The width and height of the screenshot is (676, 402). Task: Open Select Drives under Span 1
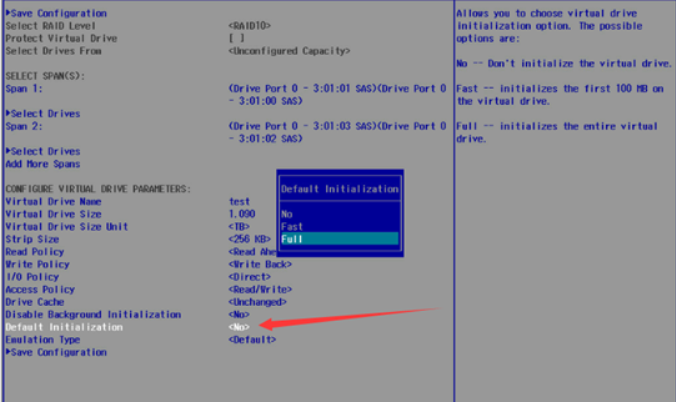43,113
